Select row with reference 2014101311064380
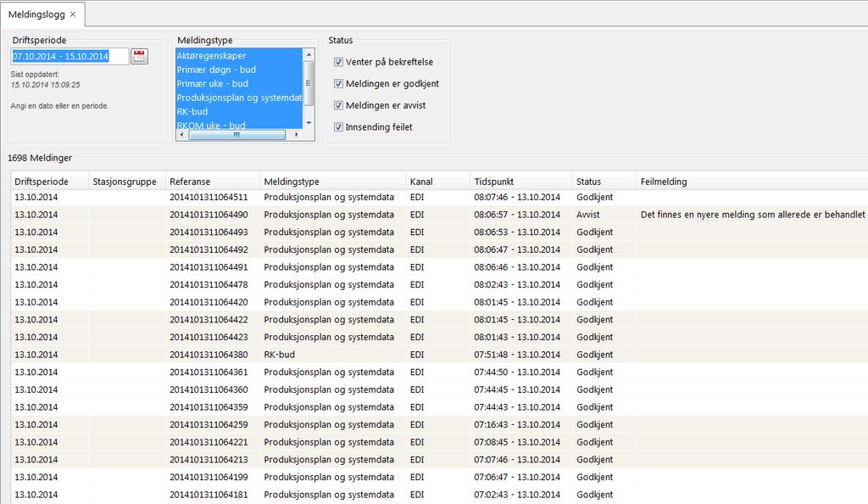The image size is (868, 504). [x=440, y=355]
